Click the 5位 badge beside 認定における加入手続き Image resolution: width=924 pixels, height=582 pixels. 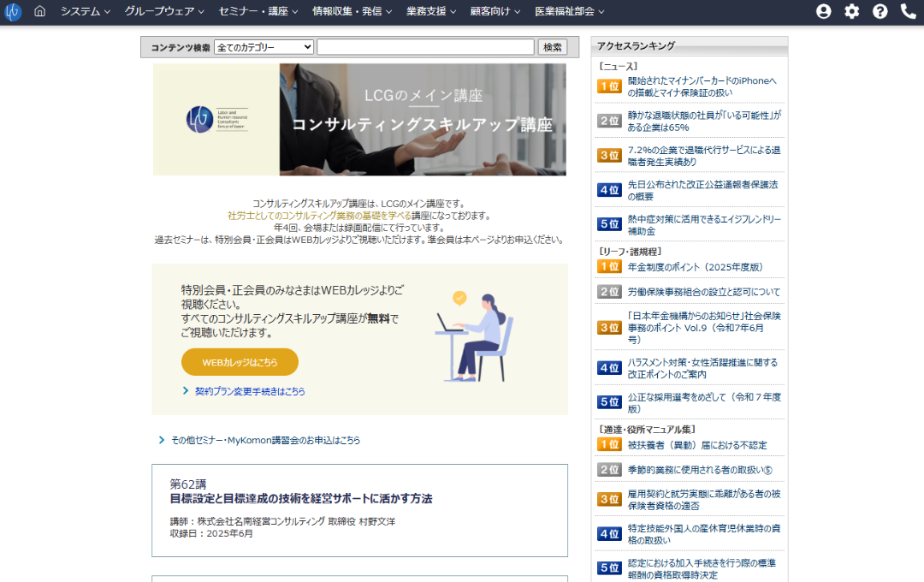click(609, 567)
